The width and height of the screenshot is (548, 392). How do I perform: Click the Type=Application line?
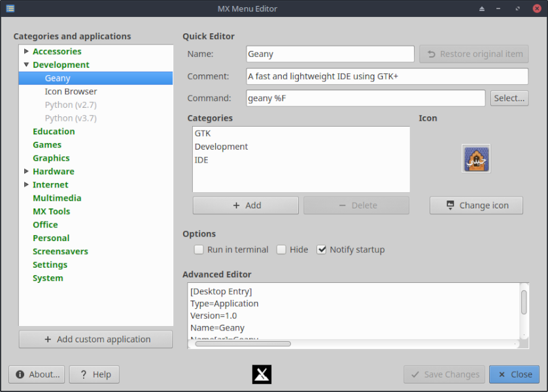pyautogui.click(x=224, y=304)
